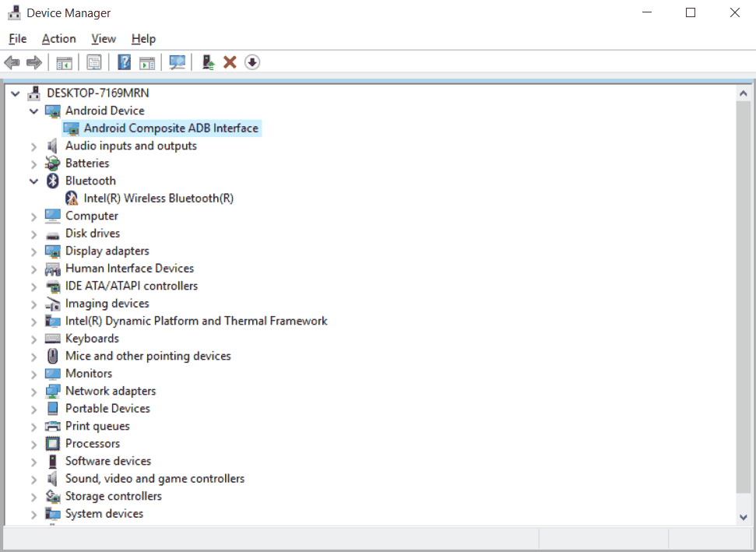The height and width of the screenshot is (552, 756).
Task: Open the File menu
Action: [18, 39]
